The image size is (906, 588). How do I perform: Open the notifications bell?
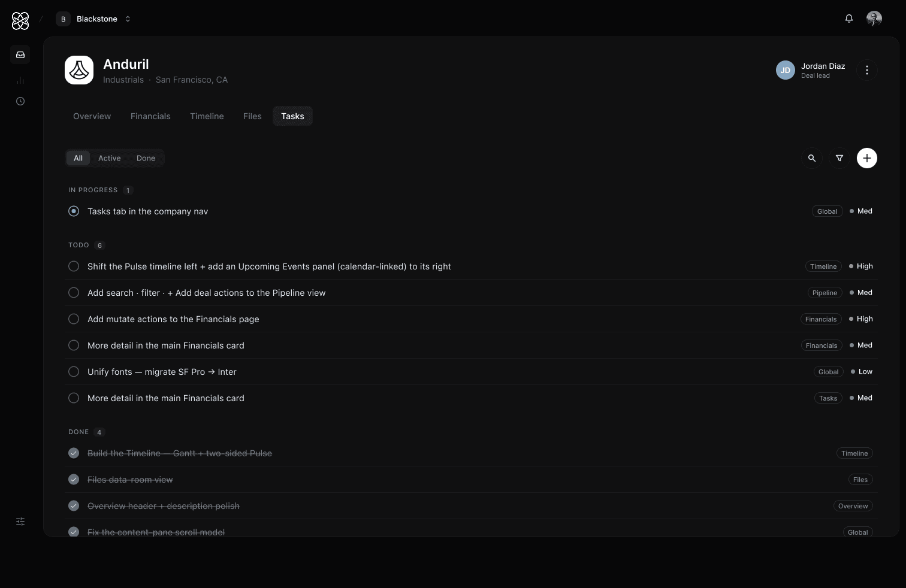tap(849, 19)
